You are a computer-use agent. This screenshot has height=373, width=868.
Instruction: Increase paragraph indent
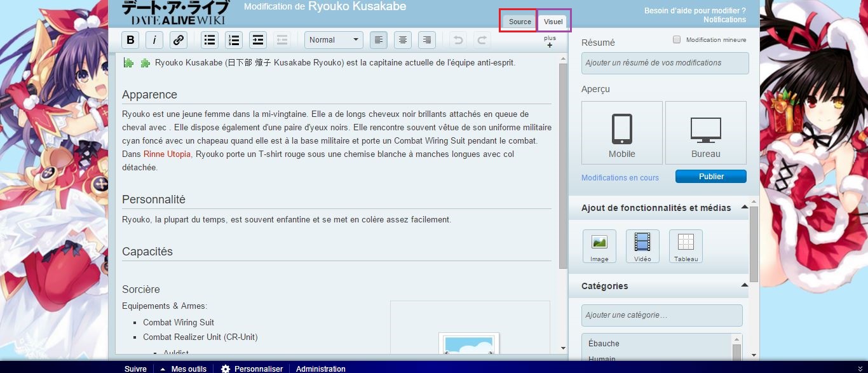pos(258,40)
